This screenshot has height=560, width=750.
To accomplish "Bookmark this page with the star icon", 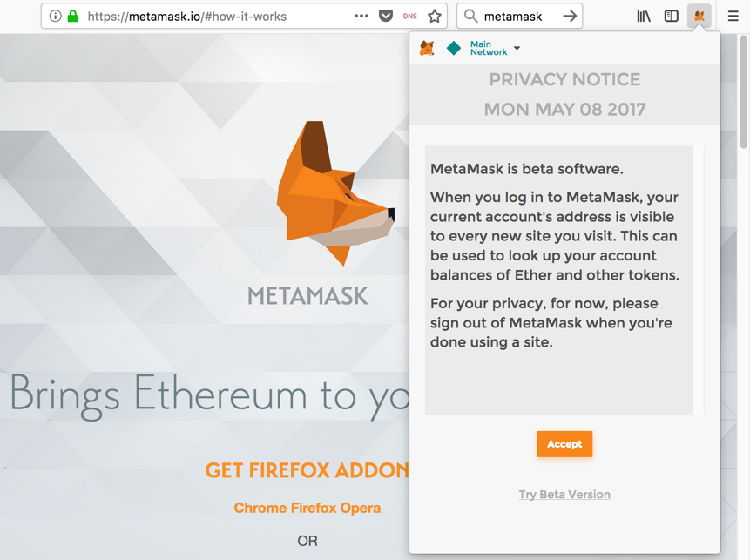I will click(x=435, y=17).
